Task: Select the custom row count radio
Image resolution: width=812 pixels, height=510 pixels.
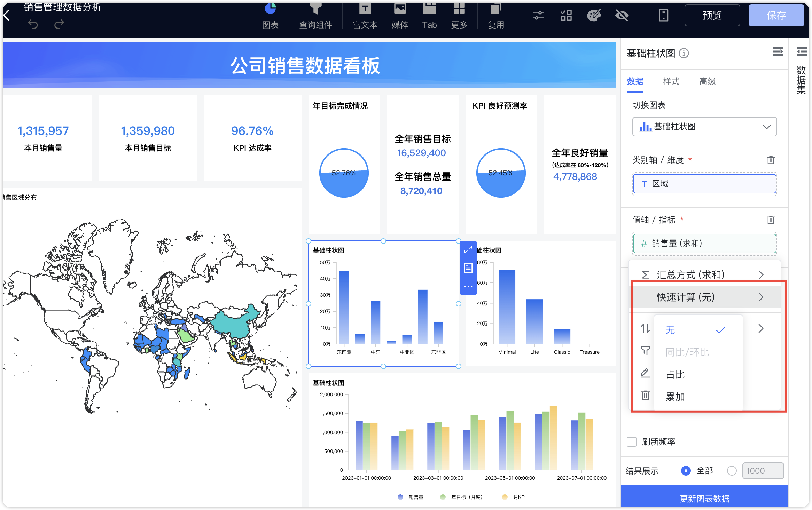Action: (x=732, y=471)
